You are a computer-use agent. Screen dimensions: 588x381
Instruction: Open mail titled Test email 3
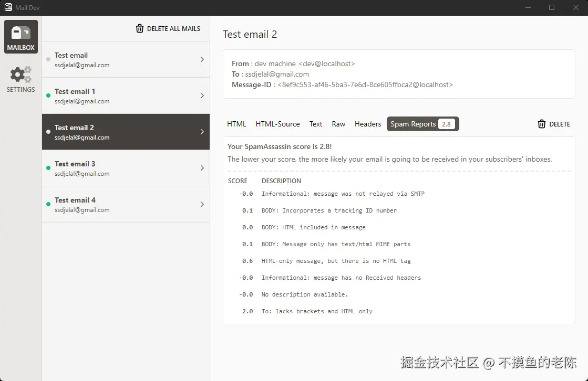tap(126, 168)
